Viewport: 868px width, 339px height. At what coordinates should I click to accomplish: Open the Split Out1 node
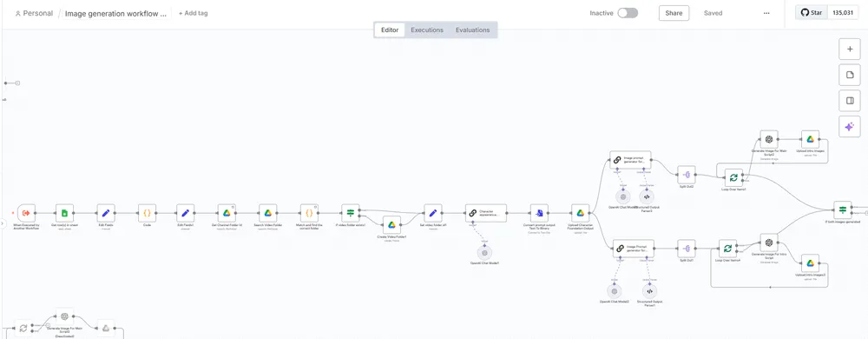687,248
